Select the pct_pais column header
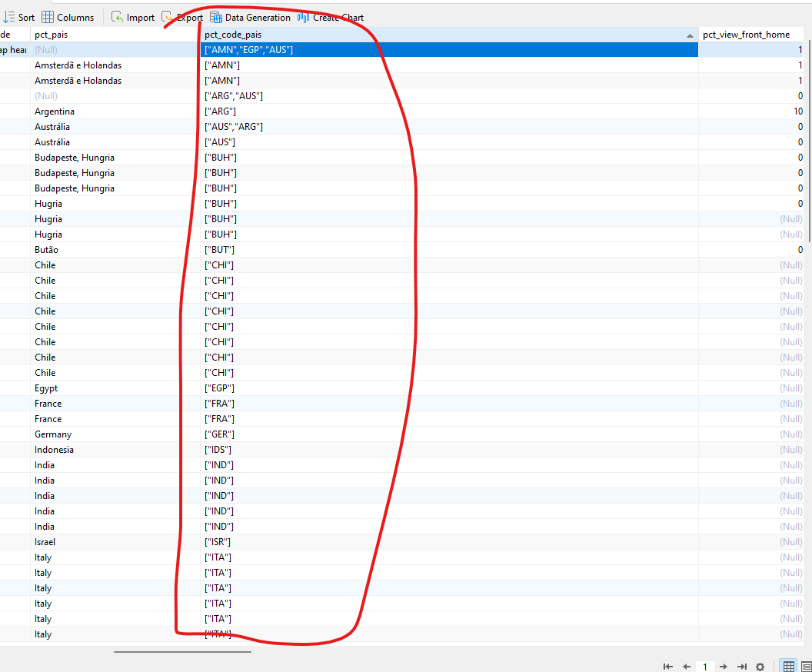812x672 pixels. point(115,35)
